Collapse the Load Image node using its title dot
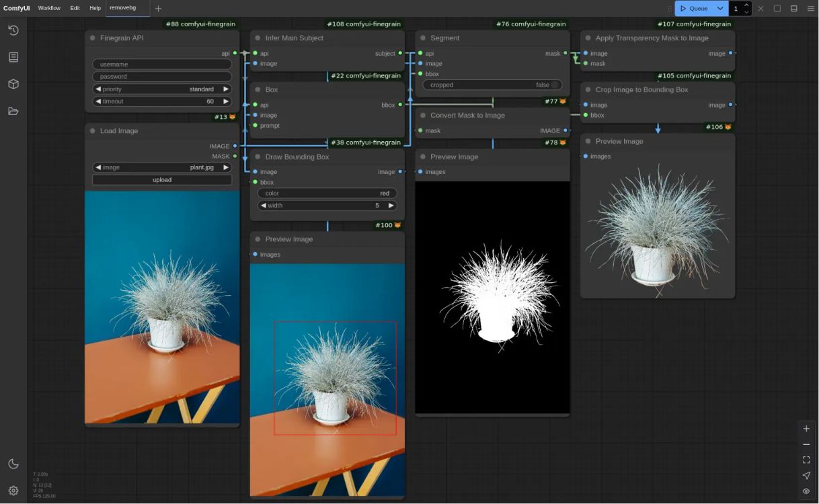819x504 pixels. tap(93, 131)
